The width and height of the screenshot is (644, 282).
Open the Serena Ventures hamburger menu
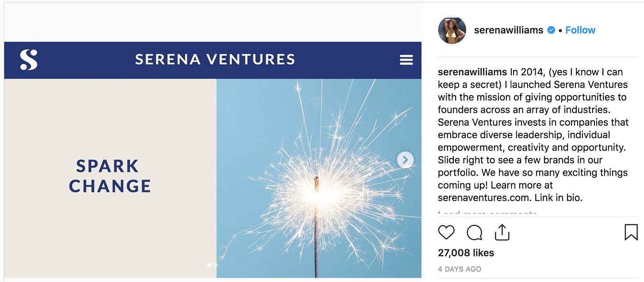point(406,60)
